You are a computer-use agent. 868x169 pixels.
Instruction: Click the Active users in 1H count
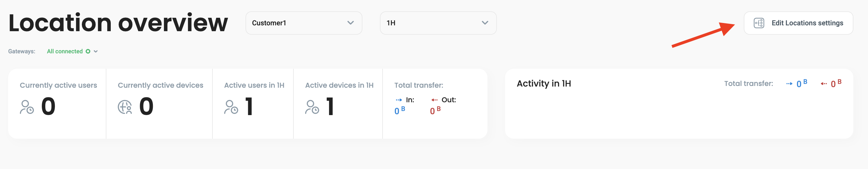249,107
